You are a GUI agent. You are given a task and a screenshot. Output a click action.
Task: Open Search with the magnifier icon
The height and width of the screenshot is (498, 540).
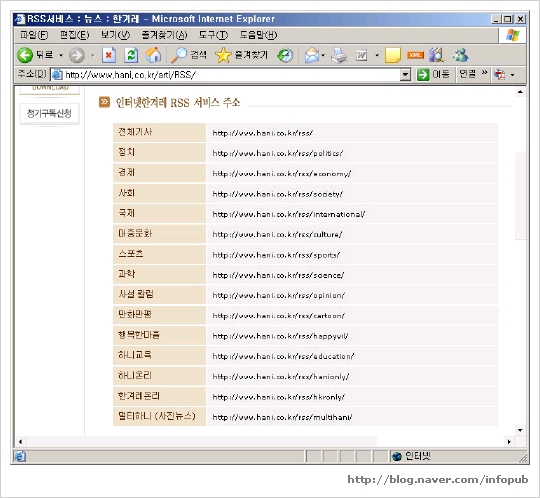click(179, 55)
